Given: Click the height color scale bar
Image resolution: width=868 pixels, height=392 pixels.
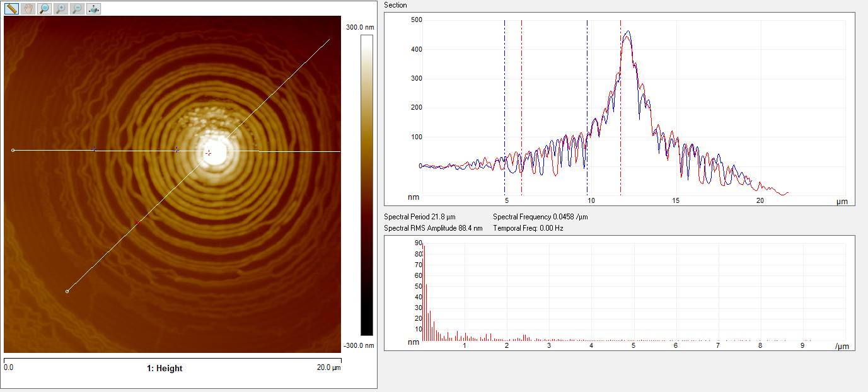Looking at the screenshot, I should pyautogui.click(x=366, y=185).
